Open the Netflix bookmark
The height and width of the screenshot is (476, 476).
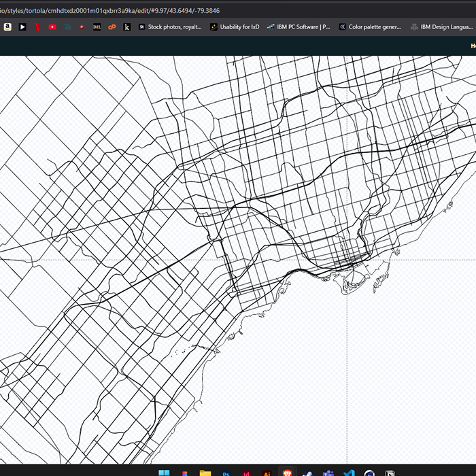coord(37,27)
